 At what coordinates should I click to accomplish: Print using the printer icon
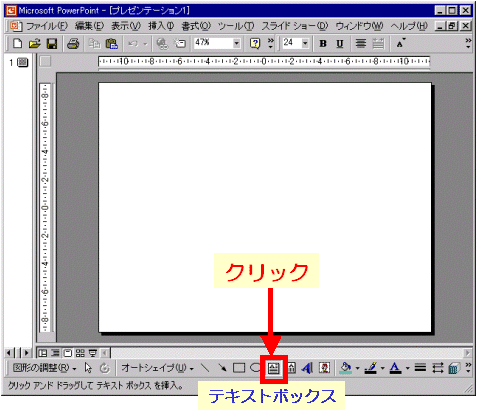(73, 44)
